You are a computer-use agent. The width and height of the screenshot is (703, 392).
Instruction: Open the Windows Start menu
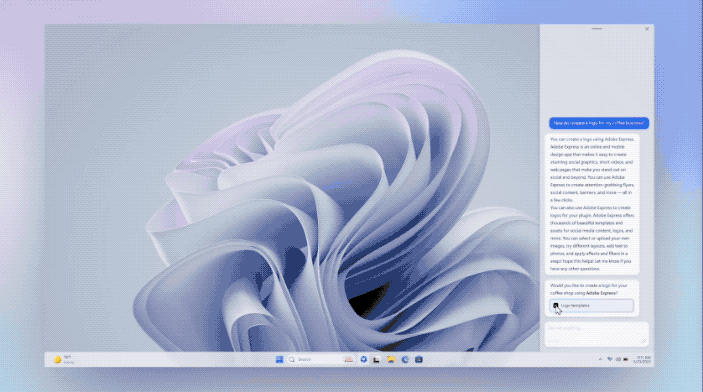279,359
